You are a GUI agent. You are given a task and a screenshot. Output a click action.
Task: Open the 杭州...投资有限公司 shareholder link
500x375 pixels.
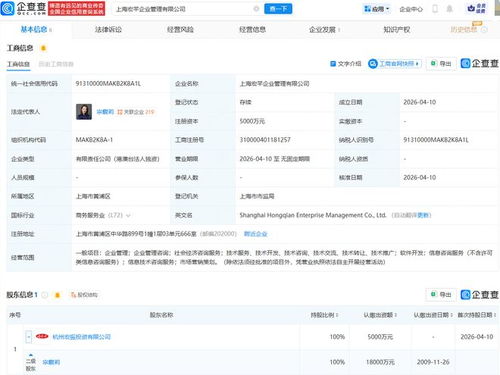click(x=82, y=337)
